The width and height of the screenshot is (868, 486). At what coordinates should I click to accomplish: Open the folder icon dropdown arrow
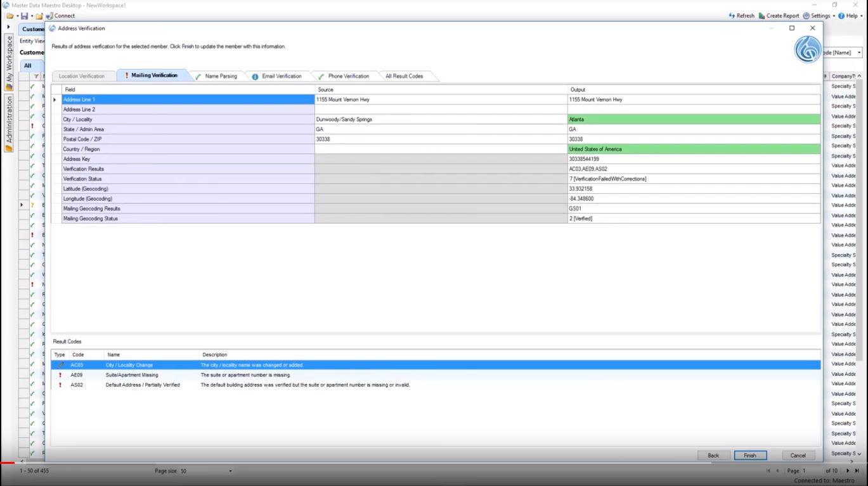tap(17, 16)
